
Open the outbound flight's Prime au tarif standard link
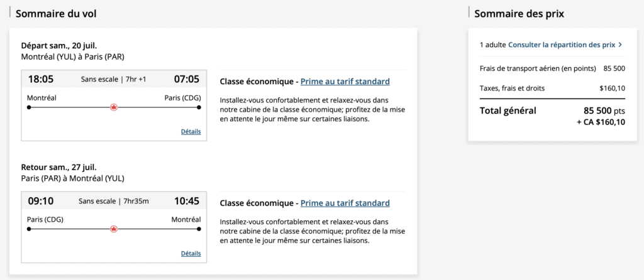click(x=345, y=82)
